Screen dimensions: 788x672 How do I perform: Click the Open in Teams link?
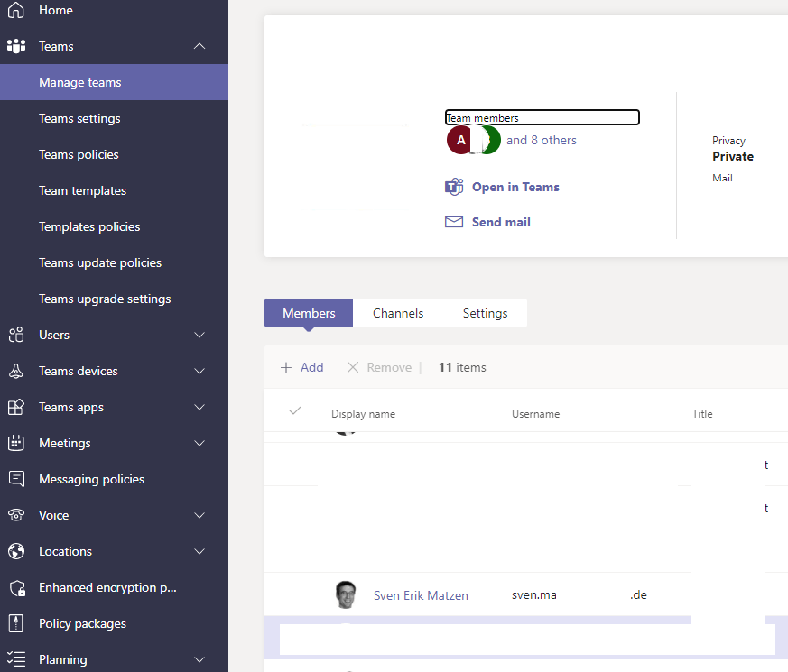pyautogui.click(x=515, y=187)
